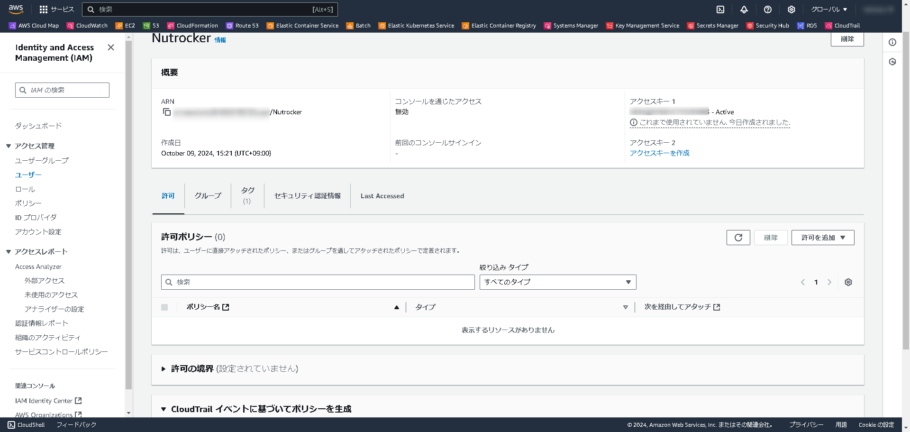The height and width of the screenshot is (432, 910).
Task: Open Route 53 favorites shortcut
Action: (242, 26)
